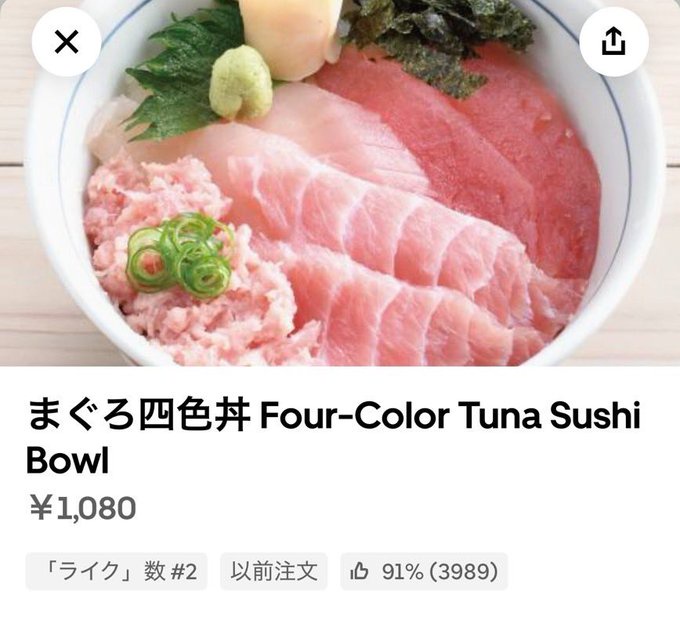Screen dimensions: 680x620
Task: Click the word Bowl in the title
Action: coord(67,460)
